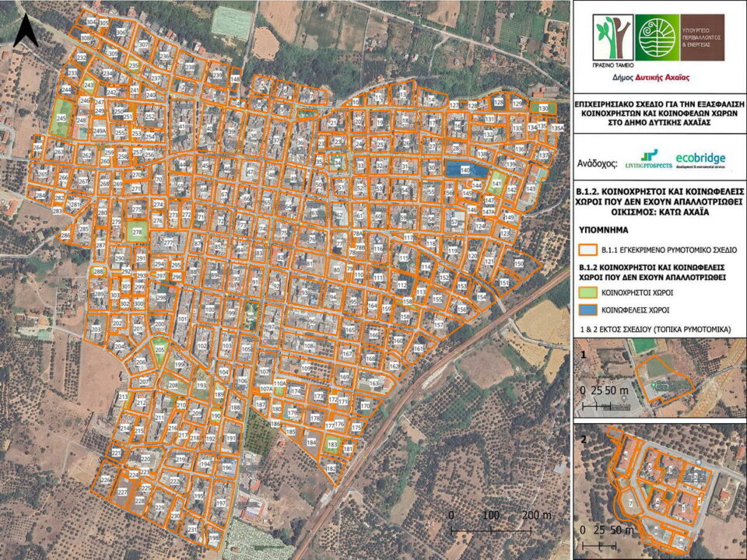
Task: Click the blue block 140 on map
Action: pyautogui.click(x=464, y=170)
